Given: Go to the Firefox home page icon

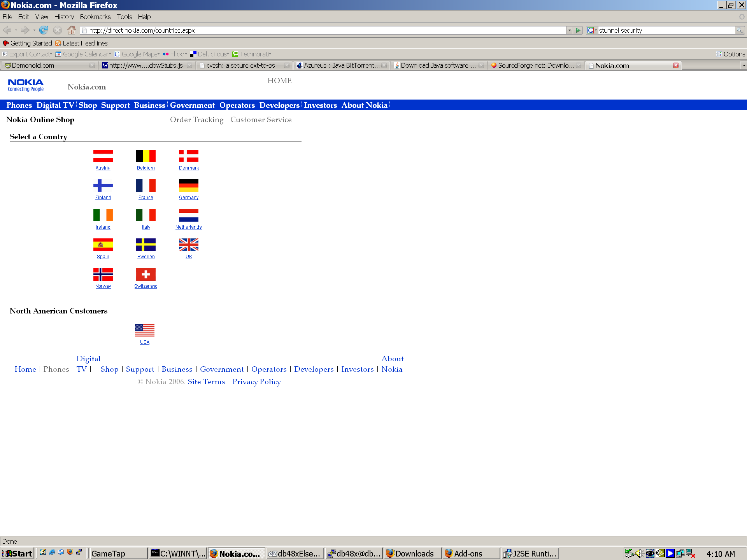Looking at the screenshot, I should tap(72, 30).
